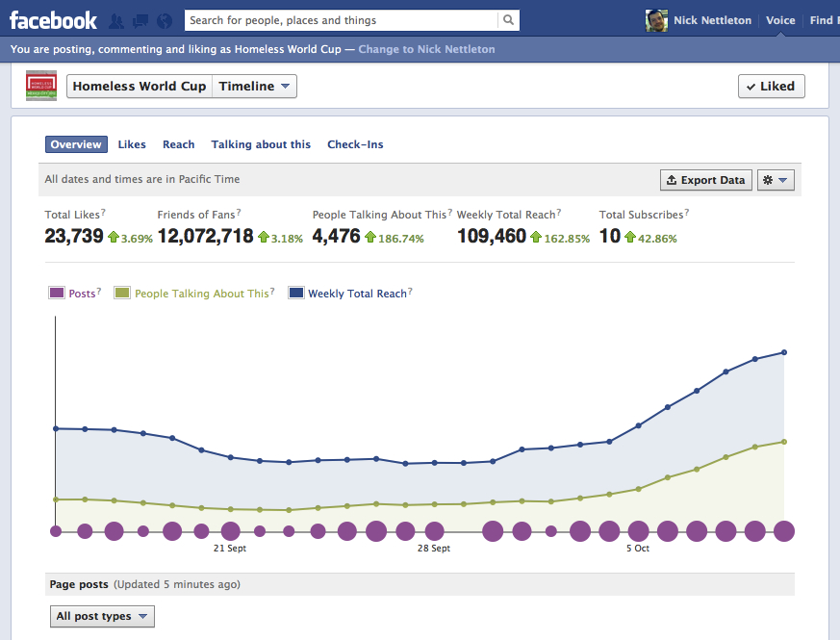Image resolution: width=840 pixels, height=640 pixels.
Task: Toggle Posts series in chart legend
Action: 57,293
